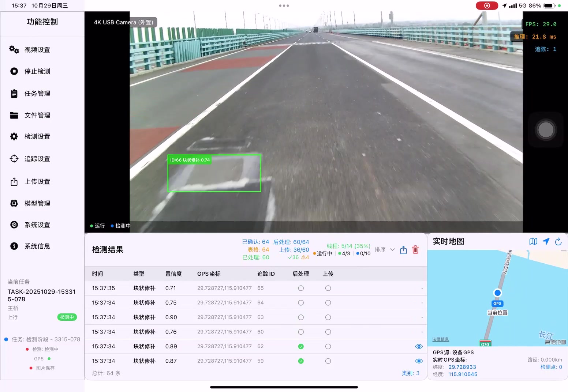Click 线程: 5/14 (35%) progress text
The width and height of the screenshot is (568, 392).
click(348, 246)
